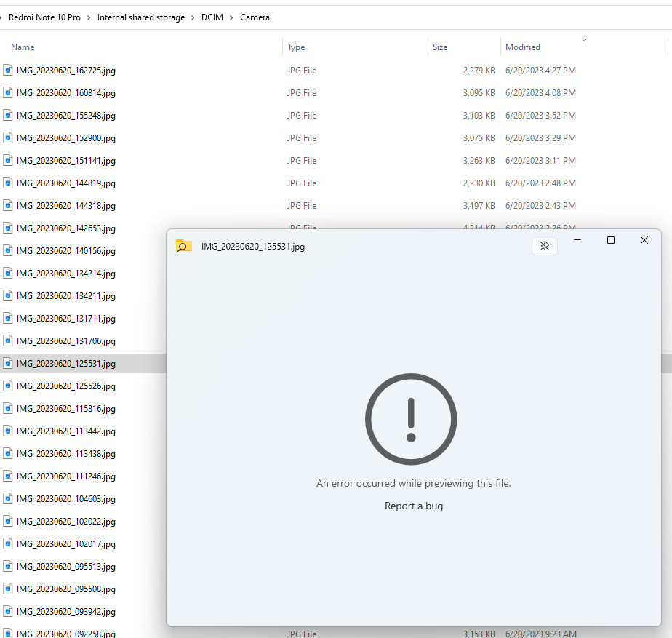Click the Report a bug link
The width and height of the screenshot is (672, 638).
414,506
